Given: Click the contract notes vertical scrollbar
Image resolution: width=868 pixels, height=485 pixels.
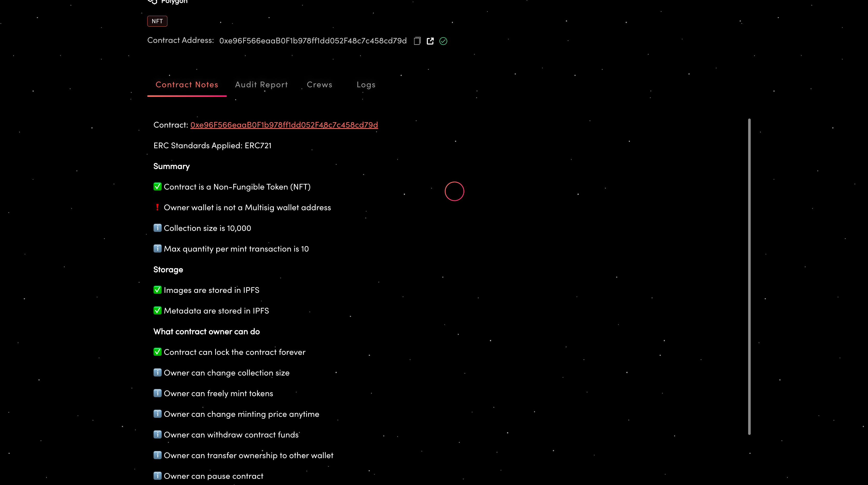Looking at the screenshot, I should [749, 276].
